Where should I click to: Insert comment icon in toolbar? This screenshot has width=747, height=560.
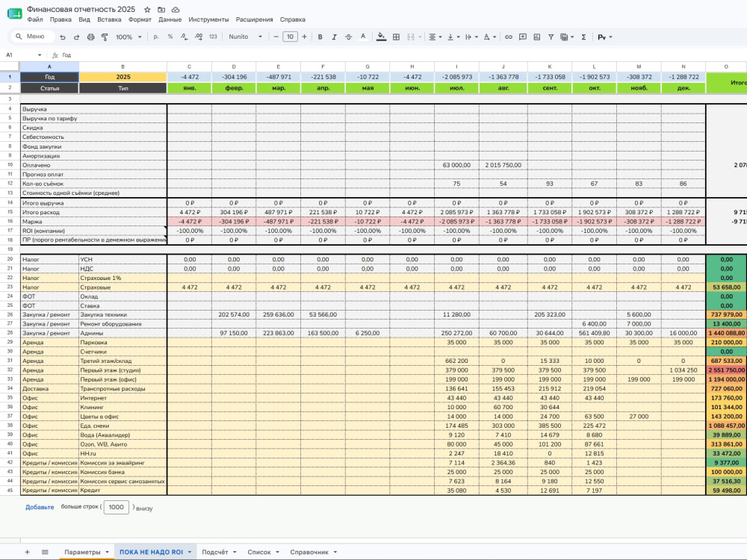point(523,37)
